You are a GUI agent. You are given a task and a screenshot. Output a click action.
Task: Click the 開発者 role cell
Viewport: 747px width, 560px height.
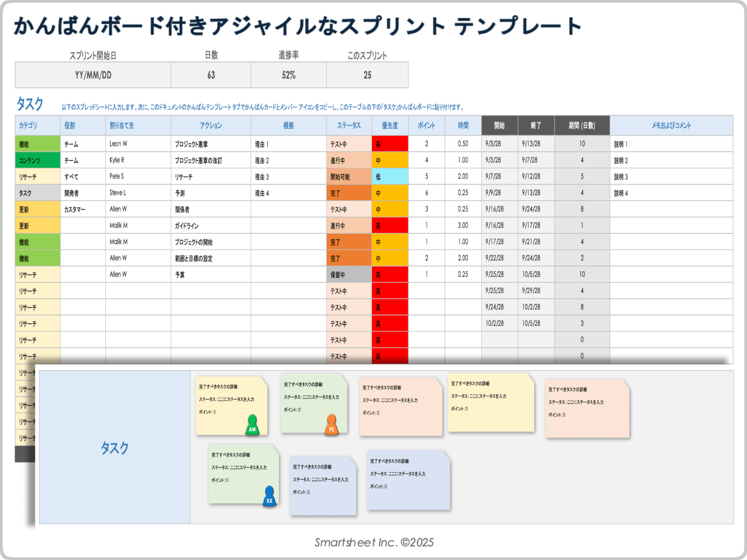click(x=83, y=193)
